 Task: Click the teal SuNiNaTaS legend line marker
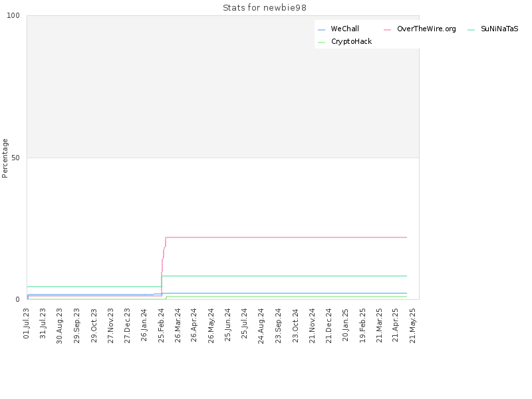(x=471, y=30)
